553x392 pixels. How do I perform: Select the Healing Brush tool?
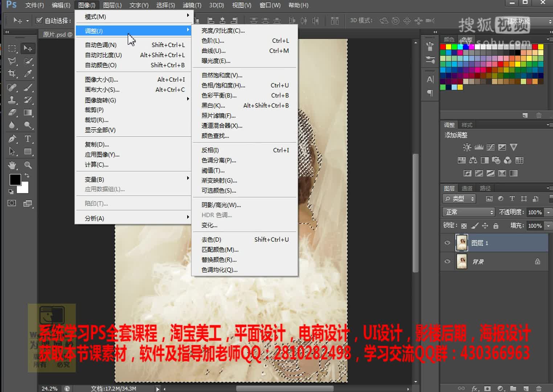[x=12, y=87]
